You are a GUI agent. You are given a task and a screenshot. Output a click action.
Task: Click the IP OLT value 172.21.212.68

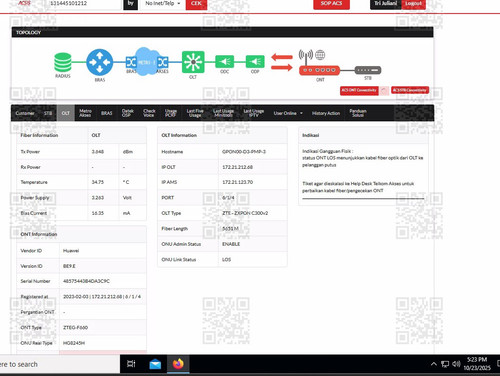coord(237,167)
